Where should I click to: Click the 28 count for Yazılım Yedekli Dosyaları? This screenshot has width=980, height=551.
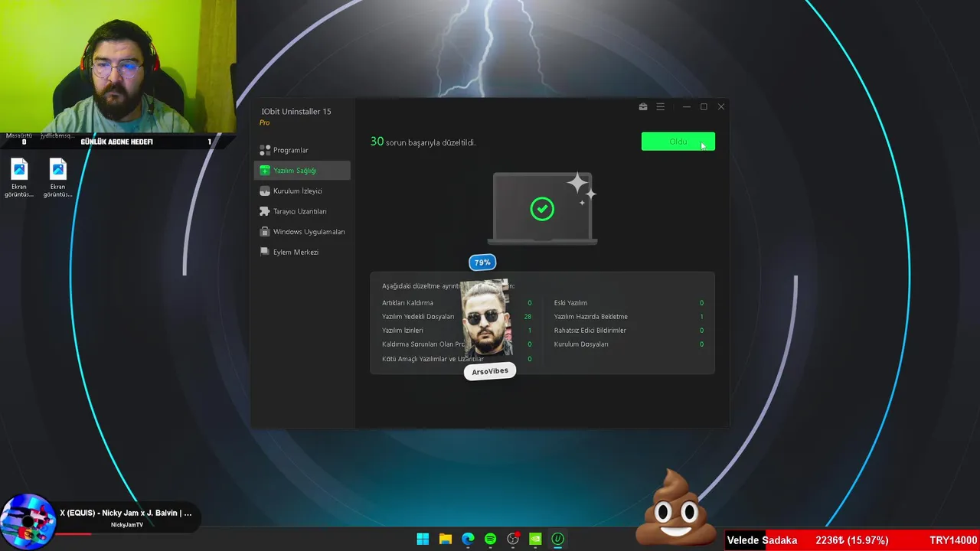pyautogui.click(x=528, y=317)
